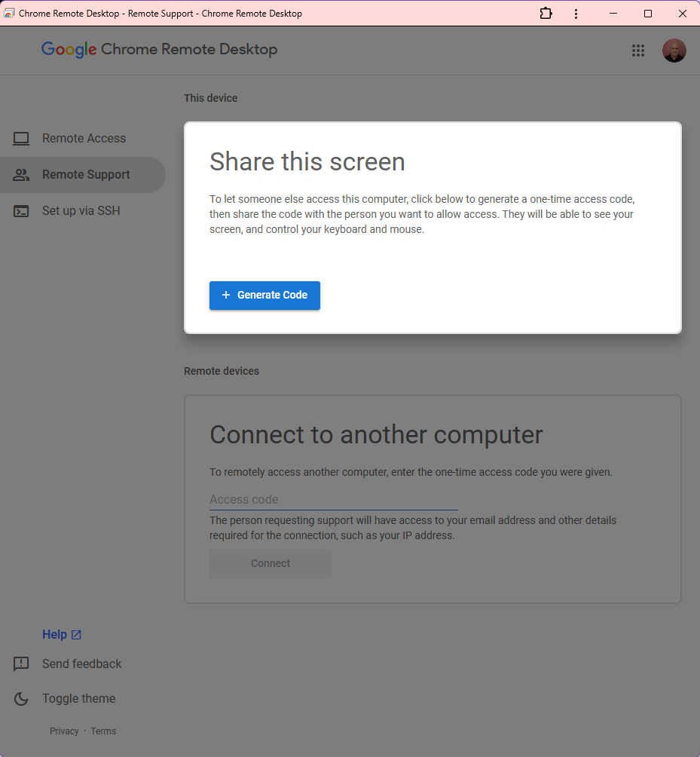This screenshot has width=700, height=757.
Task: Select Remote Support sidebar item
Action: (83, 175)
